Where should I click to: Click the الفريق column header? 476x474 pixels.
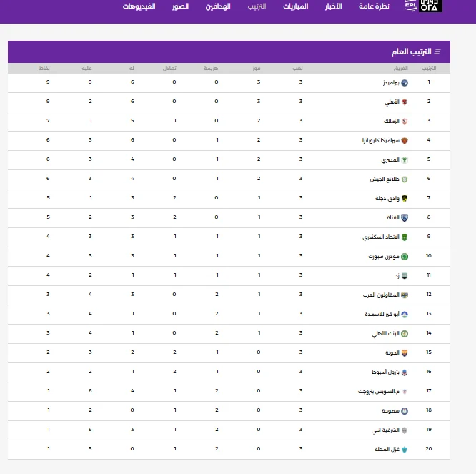(401, 68)
